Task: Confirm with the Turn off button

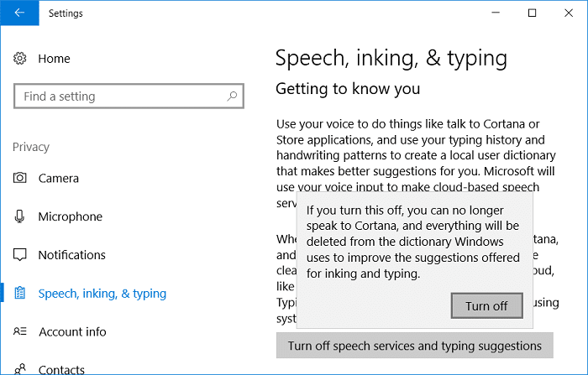Action: coord(486,305)
